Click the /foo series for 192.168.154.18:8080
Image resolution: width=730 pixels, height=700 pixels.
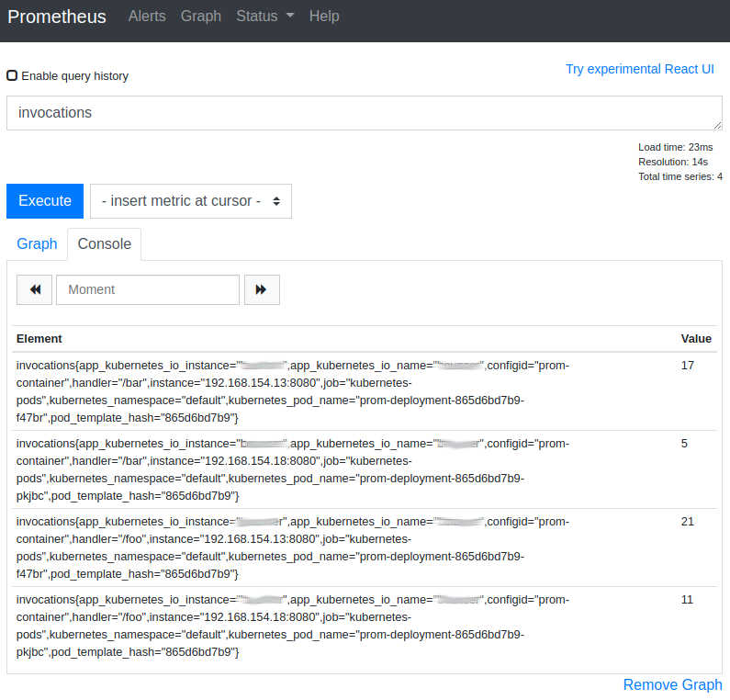(293, 626)
